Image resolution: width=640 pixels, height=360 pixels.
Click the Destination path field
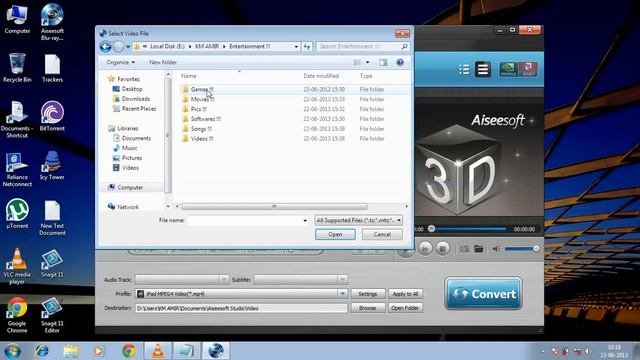[241, 308]
